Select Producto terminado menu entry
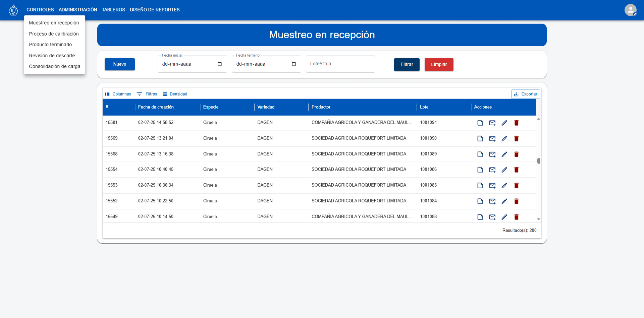The height and width of the screenshot is (318, 644). coord(54,45)
